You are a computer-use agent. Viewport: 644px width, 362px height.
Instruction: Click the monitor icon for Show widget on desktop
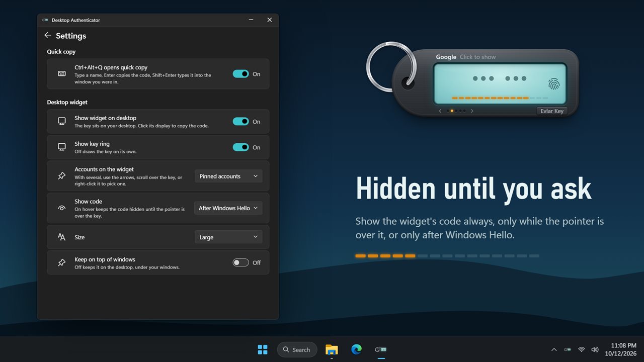coord(62,121)
